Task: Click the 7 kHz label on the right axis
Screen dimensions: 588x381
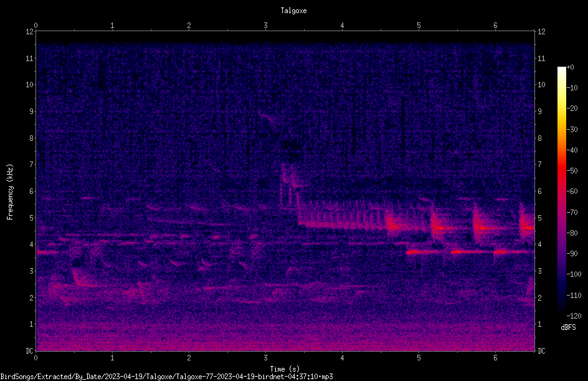Action: tap(539, 165)
